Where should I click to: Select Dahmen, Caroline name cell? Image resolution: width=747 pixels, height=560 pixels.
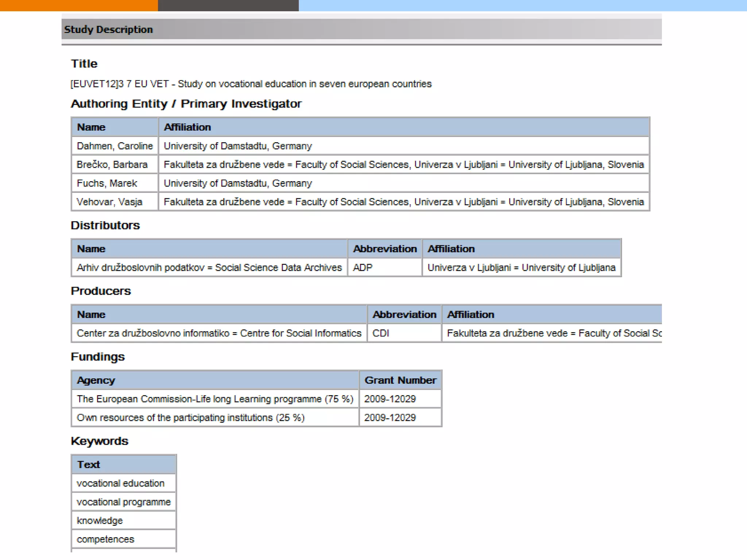[115, 146]
